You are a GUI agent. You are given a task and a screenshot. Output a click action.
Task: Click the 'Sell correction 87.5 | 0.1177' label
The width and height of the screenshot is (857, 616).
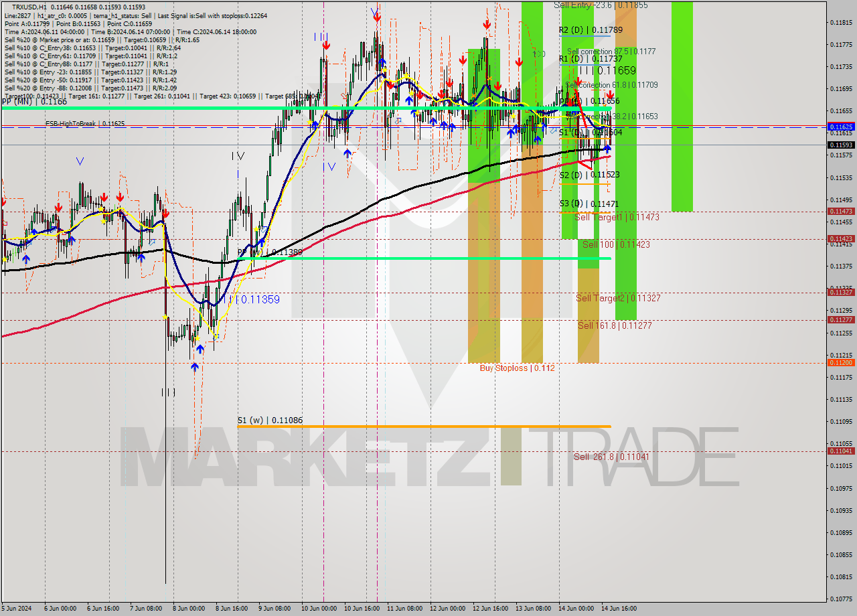point(611,52)
